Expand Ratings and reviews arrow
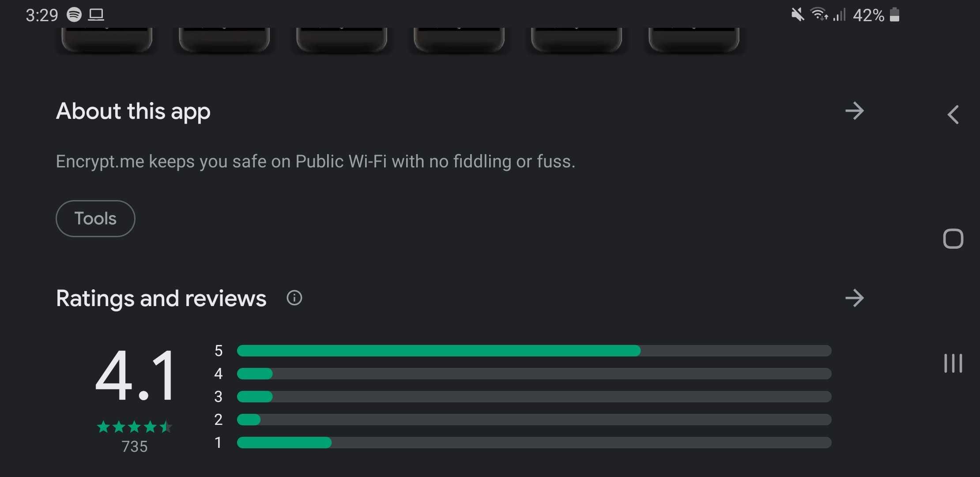 (854, 298)
